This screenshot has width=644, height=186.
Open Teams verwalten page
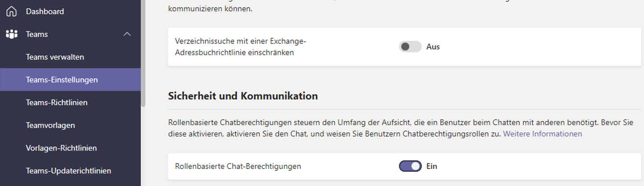[55, 57]
